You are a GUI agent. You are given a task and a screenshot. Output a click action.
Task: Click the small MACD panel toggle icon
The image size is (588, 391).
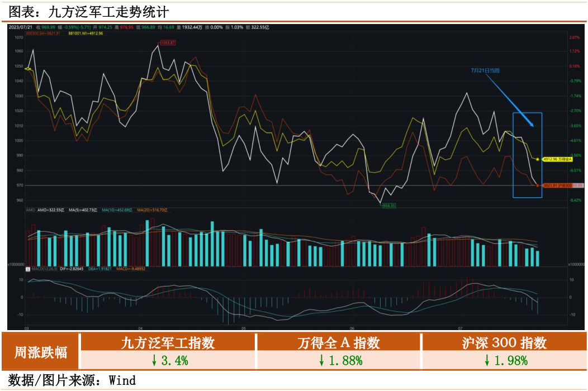point(28,269)
